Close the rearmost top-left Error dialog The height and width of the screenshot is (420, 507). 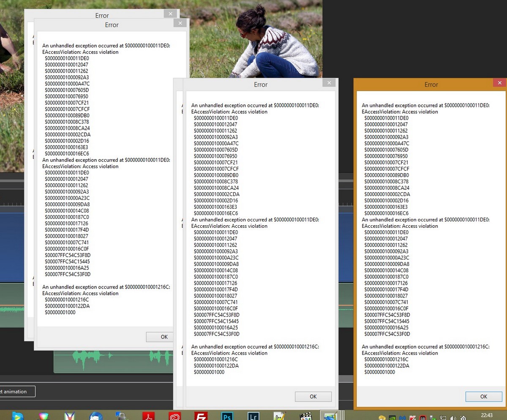(170, 14)
